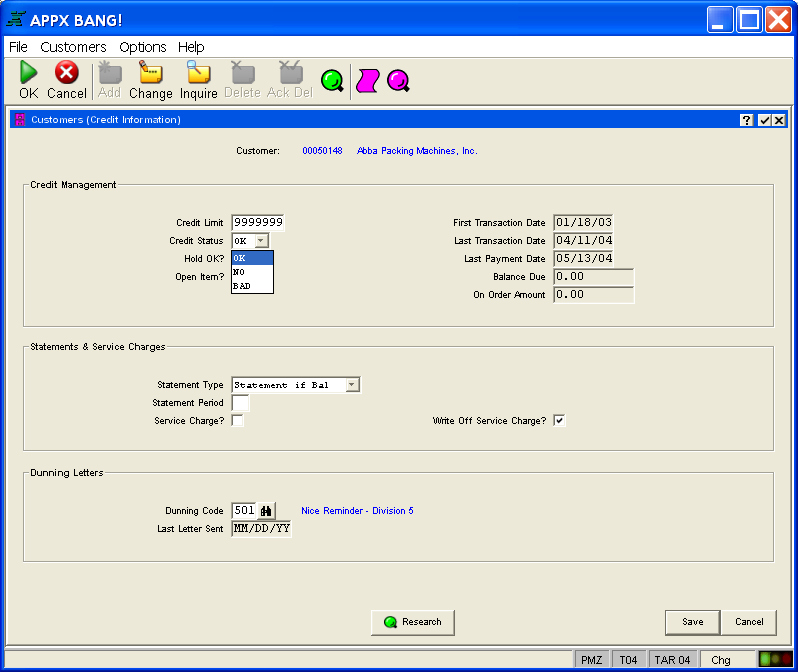Click the Save button
Screen dimensions: 798x672
(692, 622)
